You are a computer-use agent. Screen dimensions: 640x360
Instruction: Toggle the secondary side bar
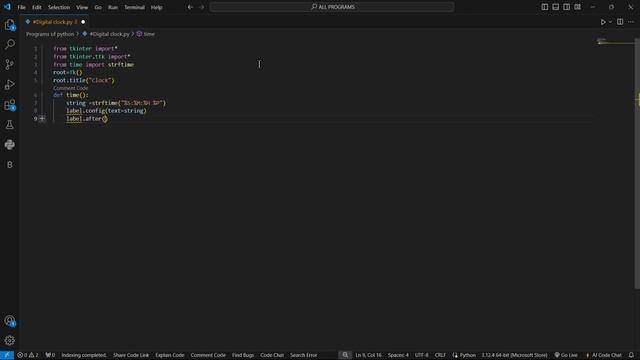(567, 7)
